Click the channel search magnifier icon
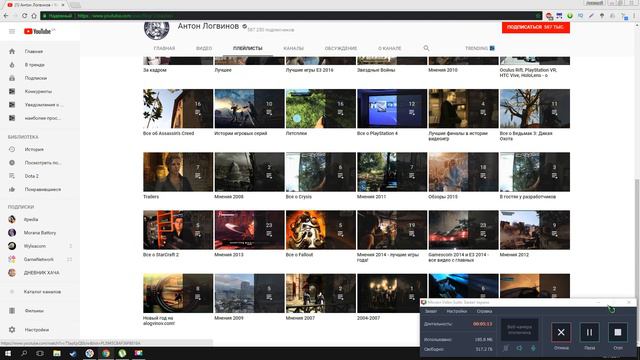The height and width of the screenshot is (360, 640). click(426, 48)
